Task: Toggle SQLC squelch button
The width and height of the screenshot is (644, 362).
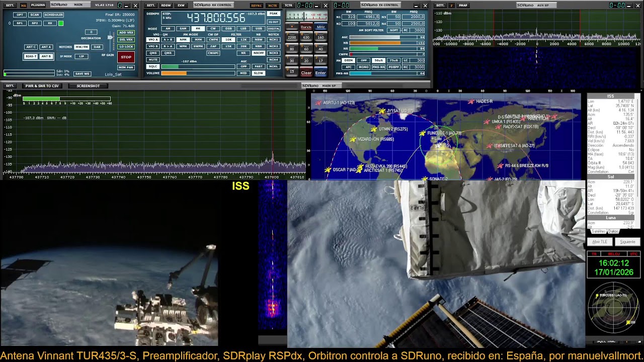Action: click(x=153, y=66)
